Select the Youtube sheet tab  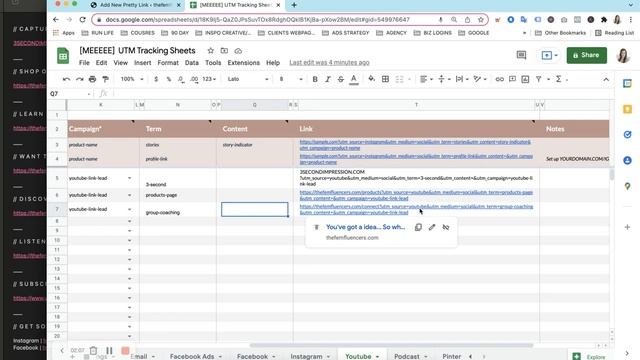pos(358,356)
